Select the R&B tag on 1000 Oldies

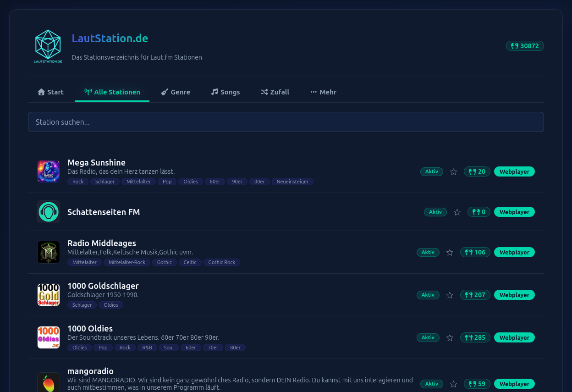147,348
